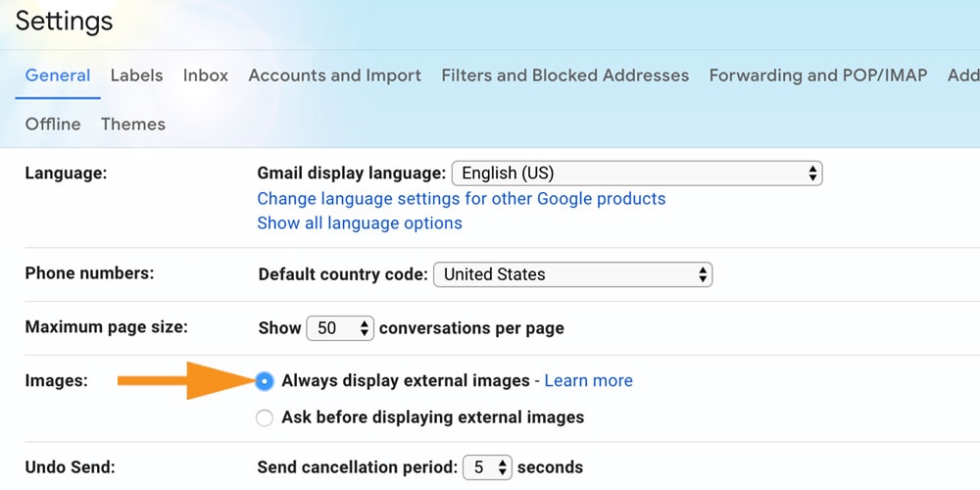Click the Undo Send setting label

pyautogui.click(x=70, y=467)
